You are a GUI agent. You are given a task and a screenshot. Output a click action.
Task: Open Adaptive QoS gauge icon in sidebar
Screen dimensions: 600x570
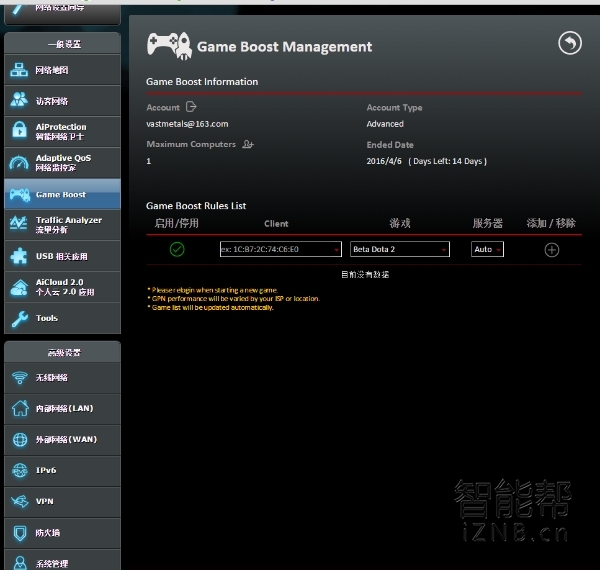pyautogui.click(x=19, y=163)
